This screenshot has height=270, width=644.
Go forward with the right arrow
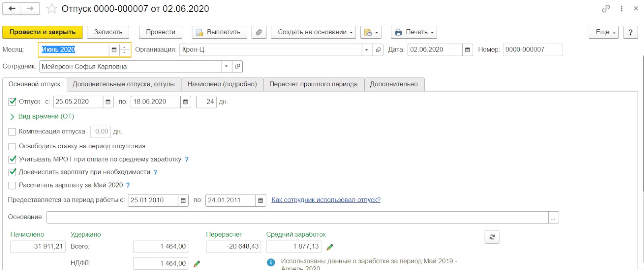tap(30, 8)
